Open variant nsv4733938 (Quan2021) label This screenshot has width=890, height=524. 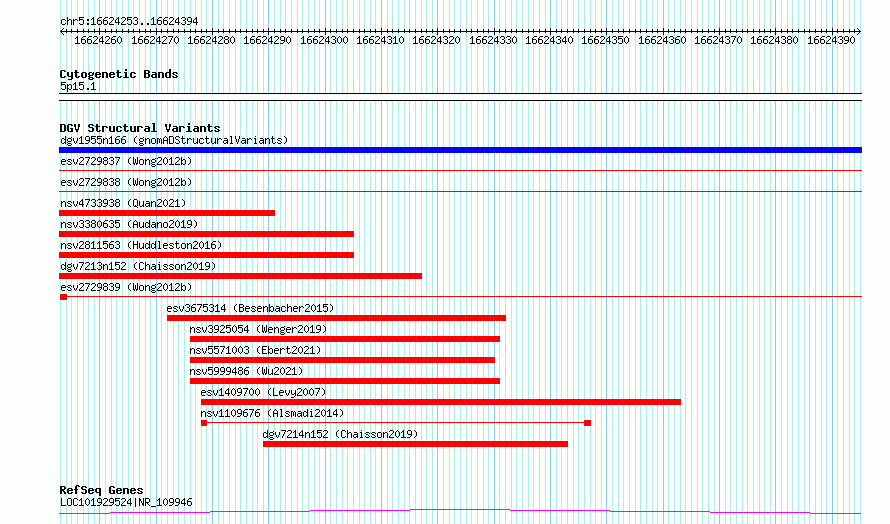click(123, 203)
